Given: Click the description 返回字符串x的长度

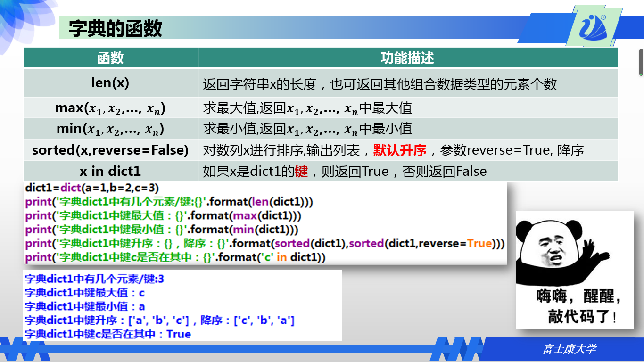Looking at the screenshot, I should 260,84.
